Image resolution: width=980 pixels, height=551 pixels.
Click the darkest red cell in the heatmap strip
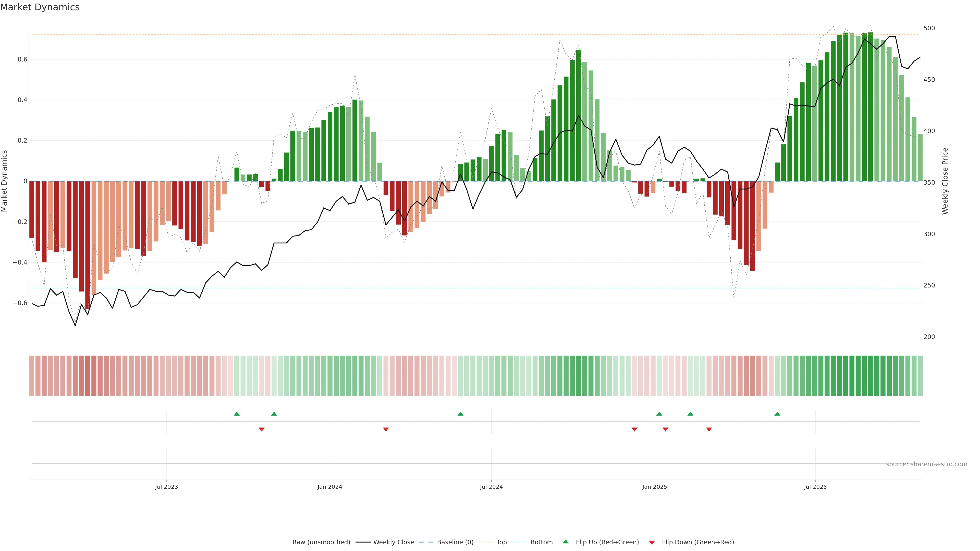[88, 375]
